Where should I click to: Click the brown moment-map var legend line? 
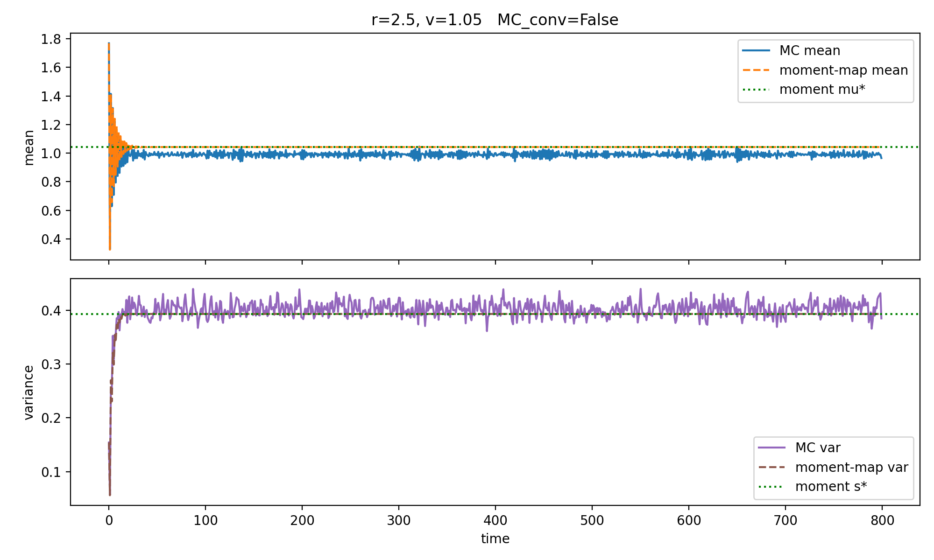(772, 467)
